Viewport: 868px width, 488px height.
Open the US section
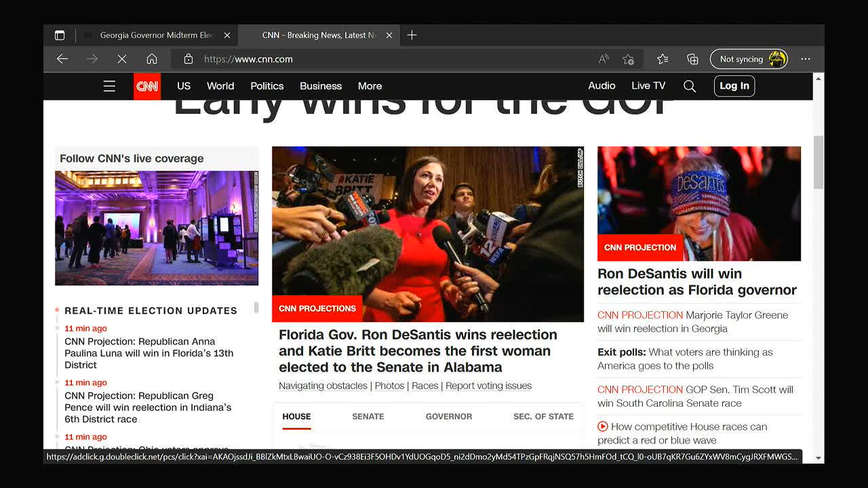[184, 86]
